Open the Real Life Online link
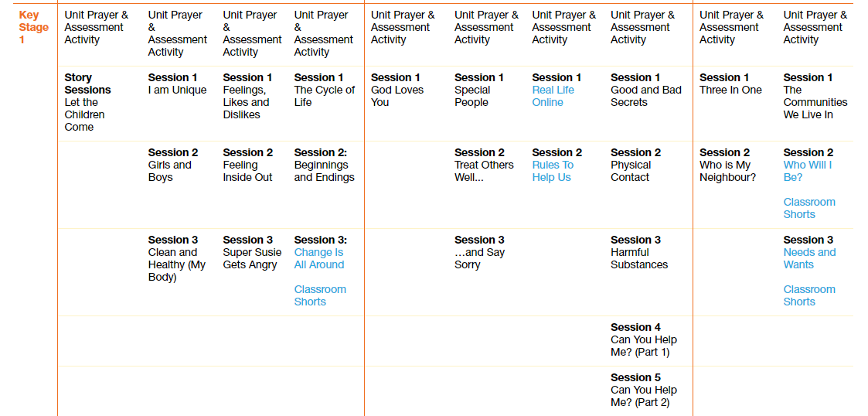 [553, 96]
